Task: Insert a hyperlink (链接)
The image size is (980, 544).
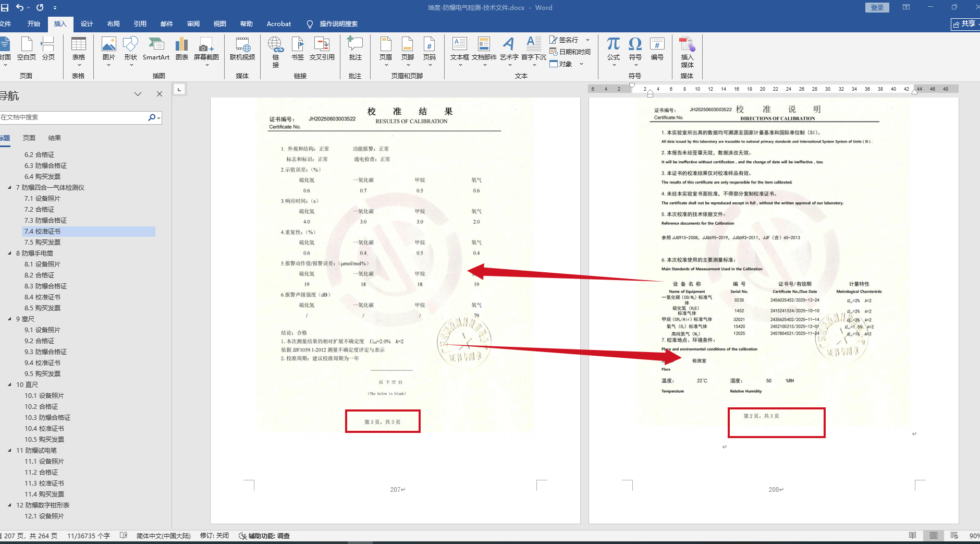Action: (x=275, y=52)
